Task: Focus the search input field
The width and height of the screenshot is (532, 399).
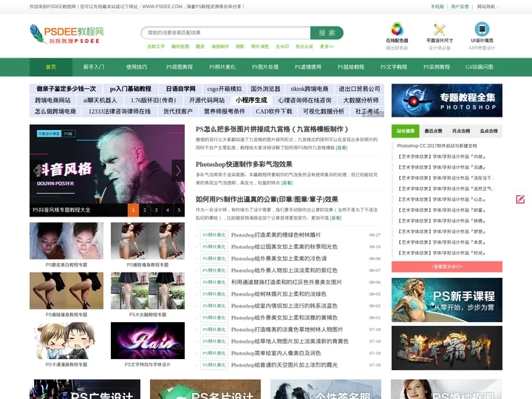Action: tap(225, 33)
